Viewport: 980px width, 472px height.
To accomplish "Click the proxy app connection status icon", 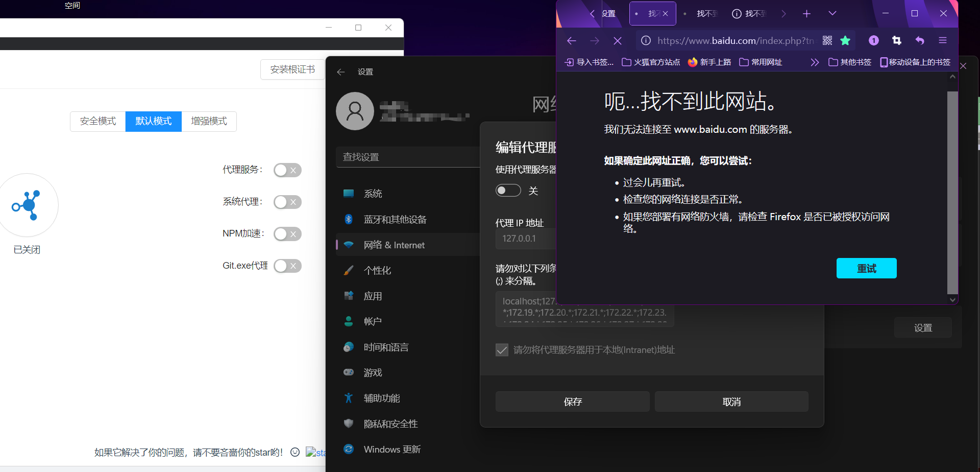I will [29, 205].
